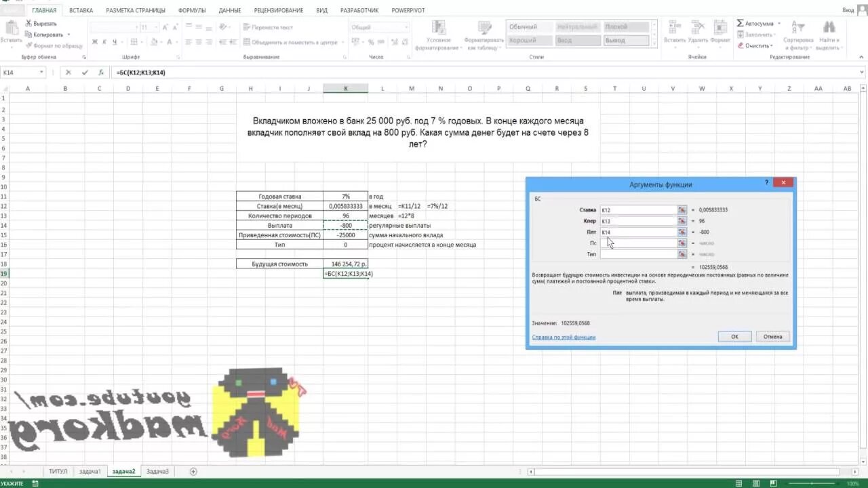This screenshot has width=868, height=488.
Task: Open the РАЗРАБОТЧИК ribbon tab
Action: [x=359, y=10]
